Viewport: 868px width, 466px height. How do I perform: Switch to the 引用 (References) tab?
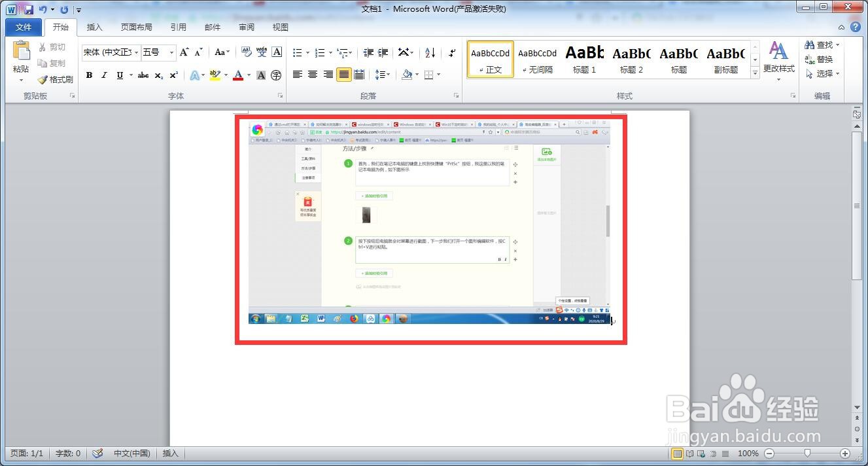(x=178, y=27)
